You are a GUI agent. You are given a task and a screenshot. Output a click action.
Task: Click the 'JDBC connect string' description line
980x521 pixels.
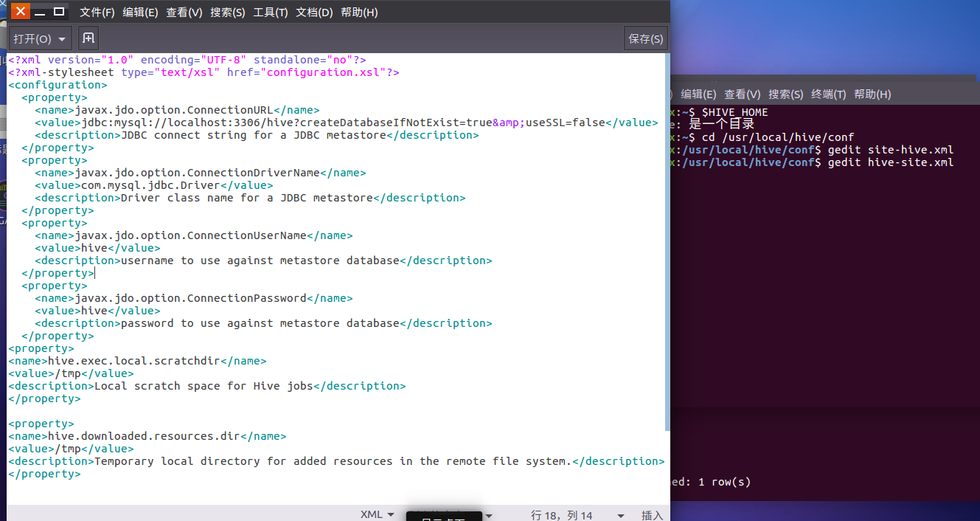click(x=257, y=135)
